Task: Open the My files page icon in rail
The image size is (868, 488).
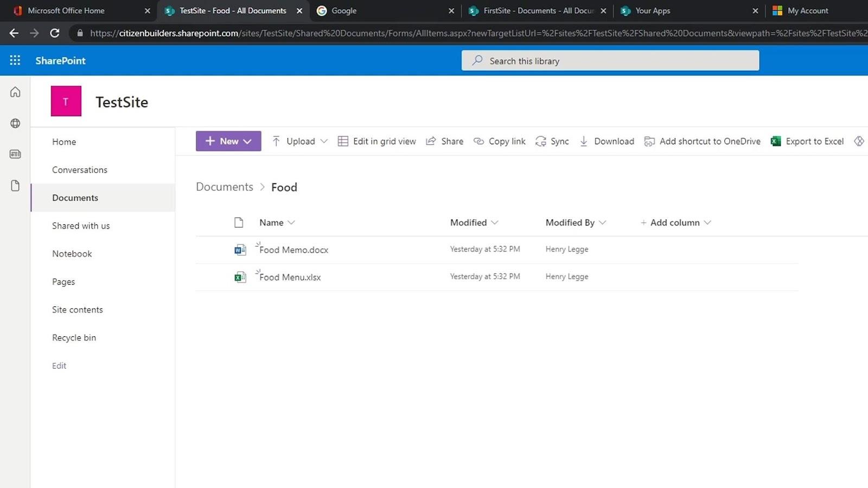Action: pos(15,185)
